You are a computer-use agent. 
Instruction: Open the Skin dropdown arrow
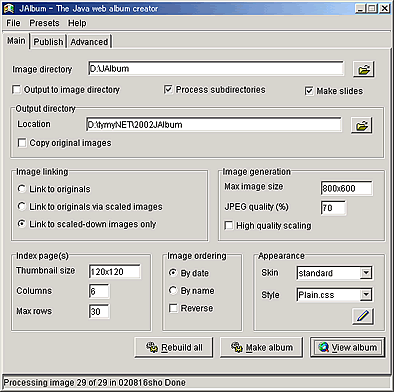coord(366,273)
